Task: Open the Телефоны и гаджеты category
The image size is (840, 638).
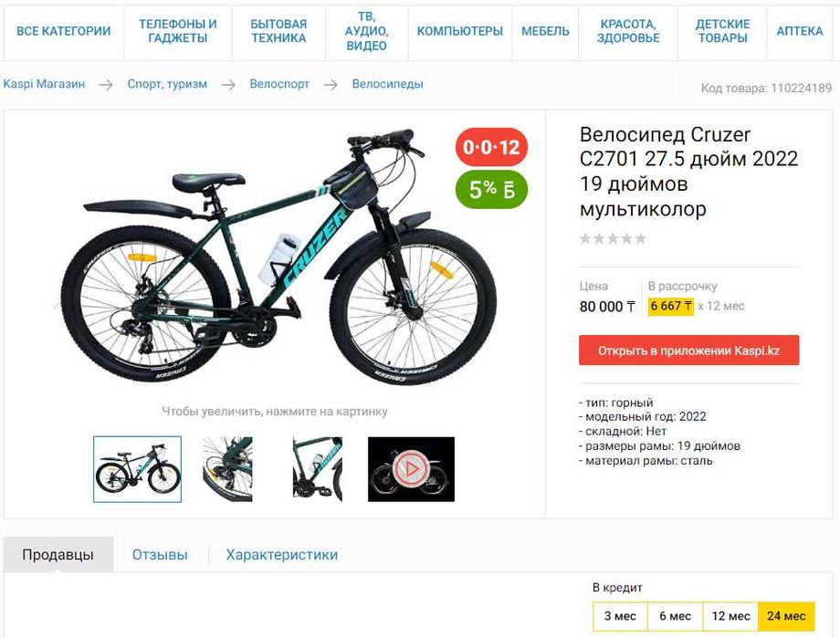Action: [x=177, y=31]
